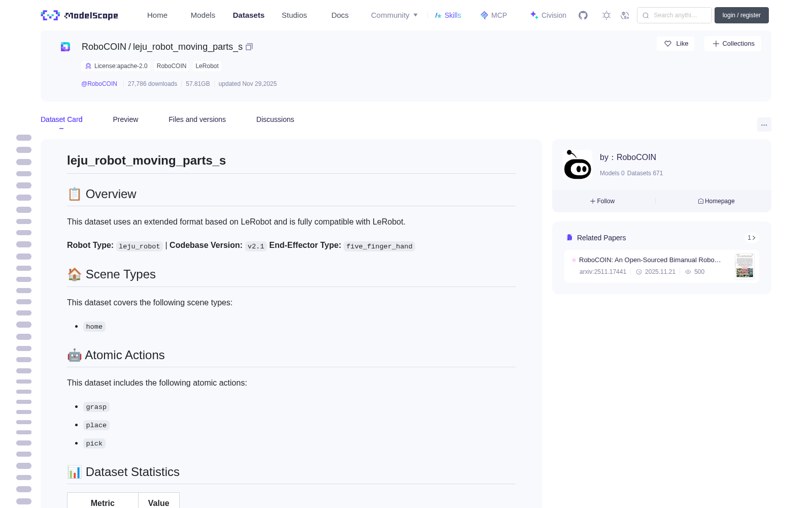Open the three-dots more options menu

pos(764,125)
